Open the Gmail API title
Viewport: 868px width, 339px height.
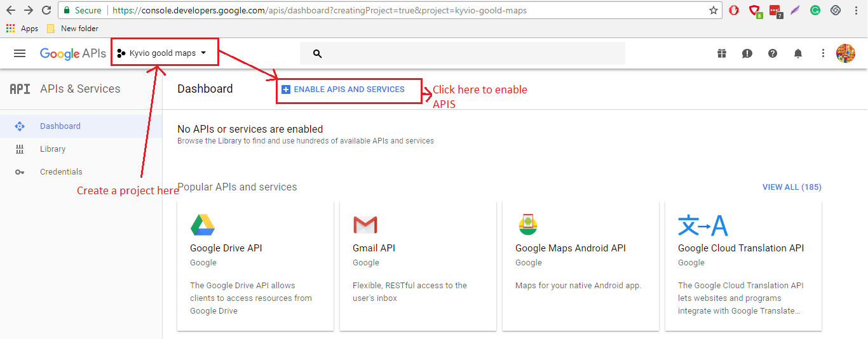pyautogui.click(x=374, y=248)
